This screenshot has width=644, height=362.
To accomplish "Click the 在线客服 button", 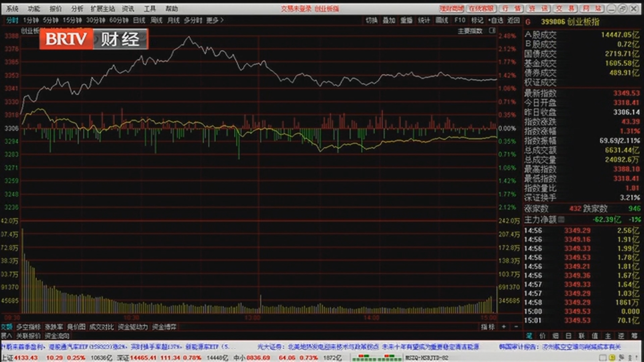I will coord(481,9).
